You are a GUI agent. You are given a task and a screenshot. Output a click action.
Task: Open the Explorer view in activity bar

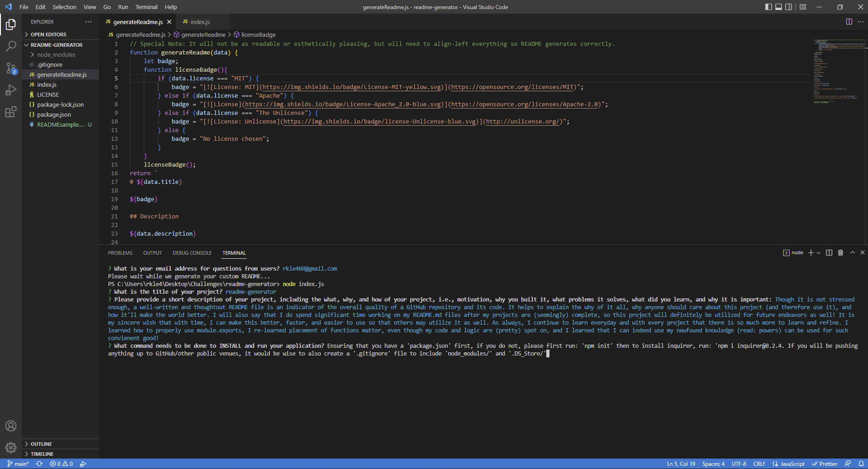[x=11, y=24]
